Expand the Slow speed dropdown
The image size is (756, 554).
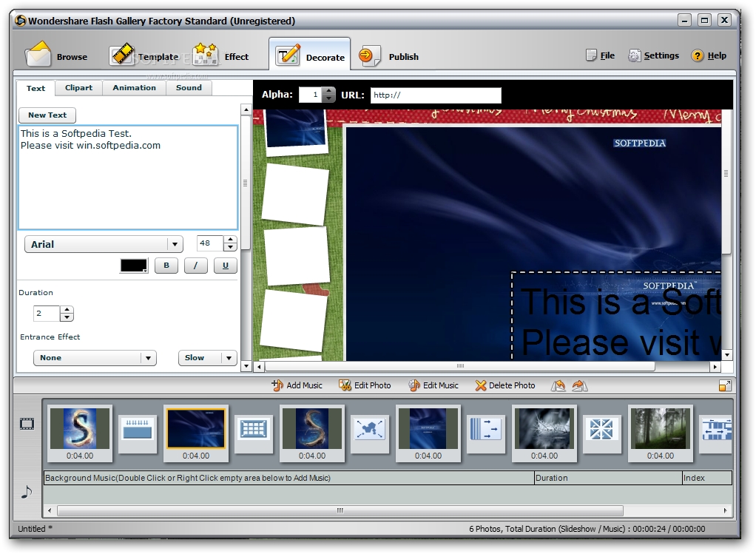click(207, 358)
